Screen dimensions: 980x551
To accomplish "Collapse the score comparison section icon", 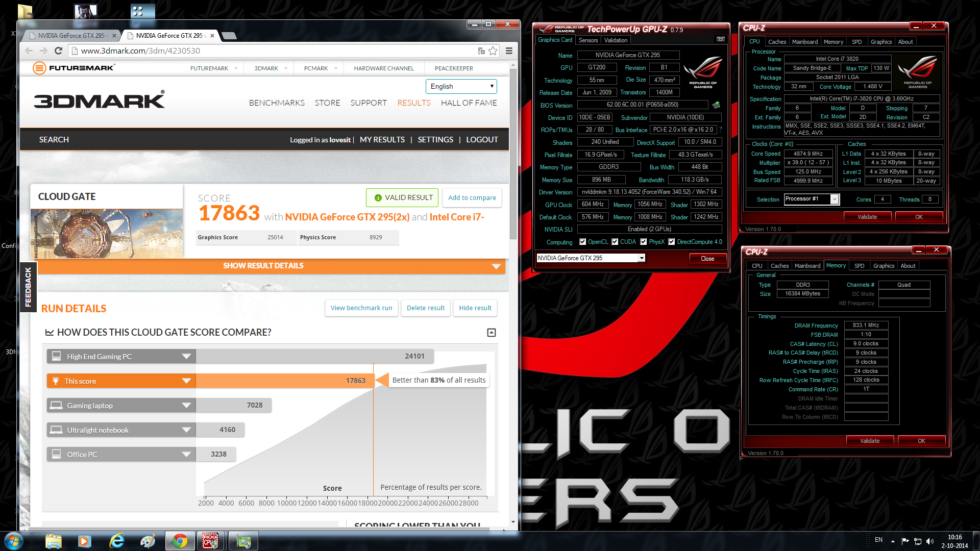I will 492,333.
